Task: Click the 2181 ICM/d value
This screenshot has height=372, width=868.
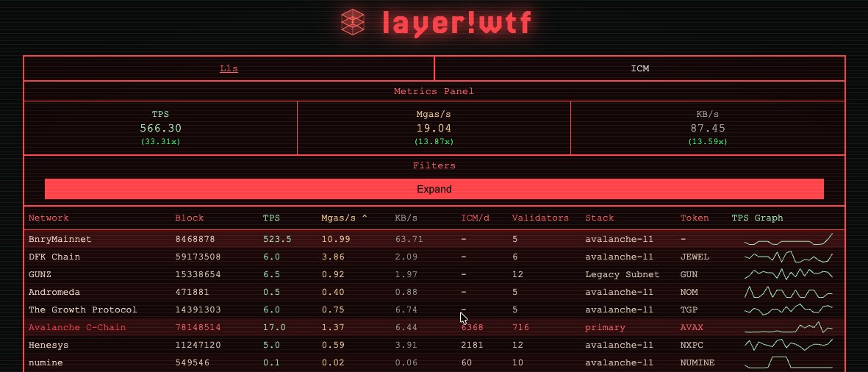Action: coord(472,345)
